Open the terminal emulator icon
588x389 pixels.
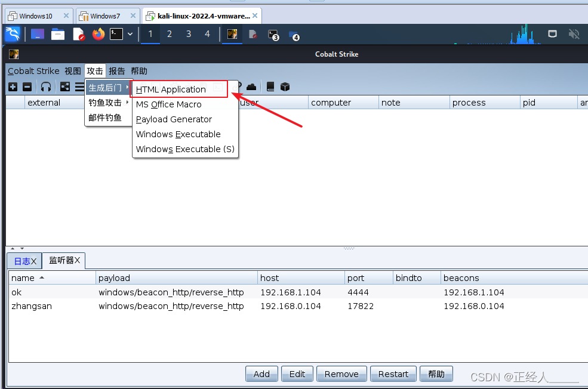point(116,34)
